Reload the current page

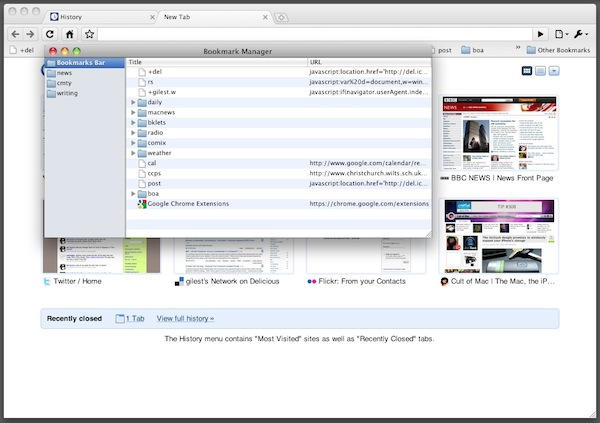[x=49, y=34]
